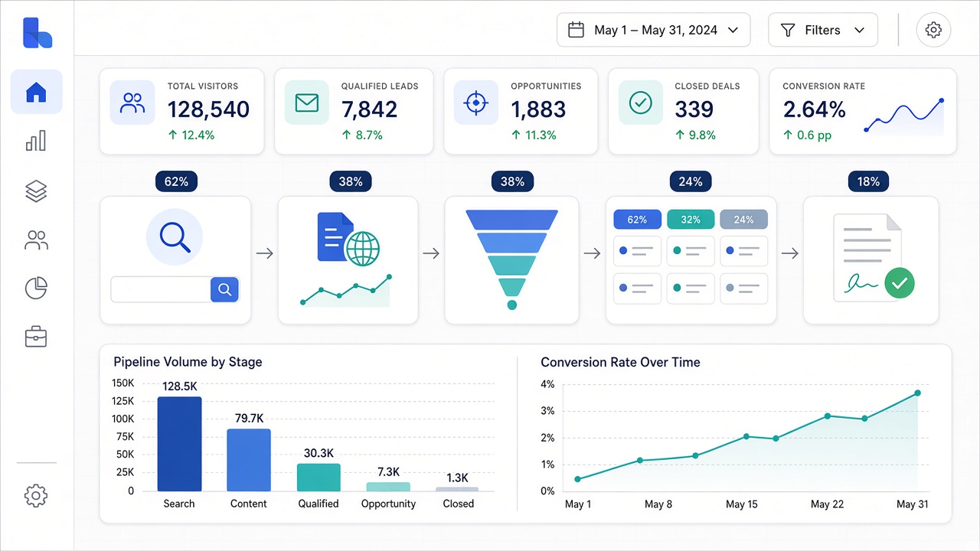The width and height of the screenshot is (980, 551).
Task: Select the stacked layers icon in the sidebar
Action: [36, 191]
